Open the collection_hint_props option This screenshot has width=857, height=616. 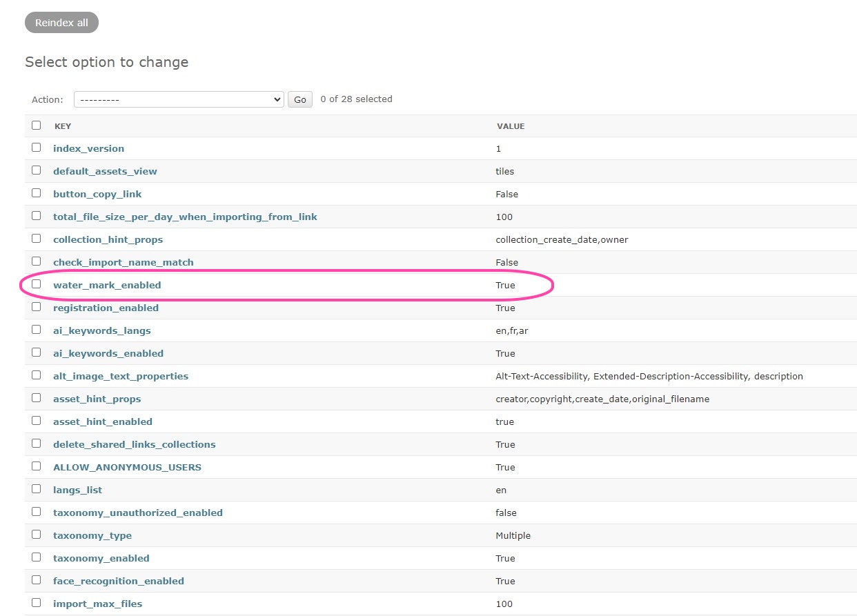point(108,239)
